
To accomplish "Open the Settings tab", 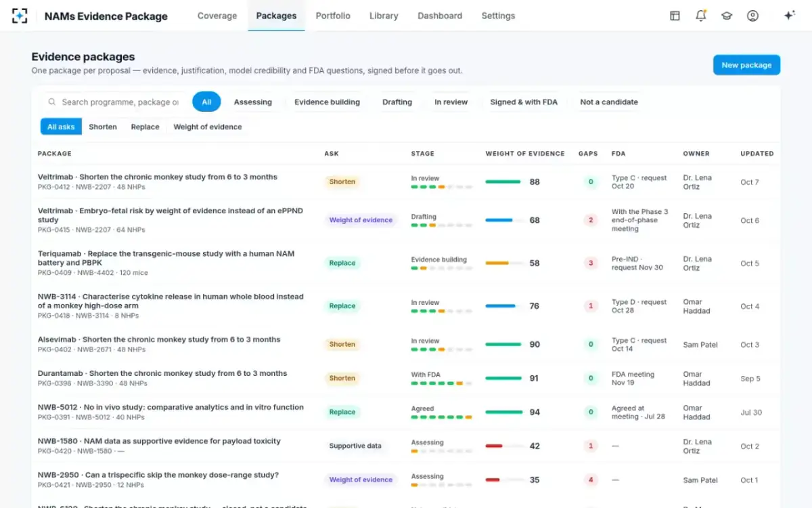I will pyautogui.click(x=498, y=16).
